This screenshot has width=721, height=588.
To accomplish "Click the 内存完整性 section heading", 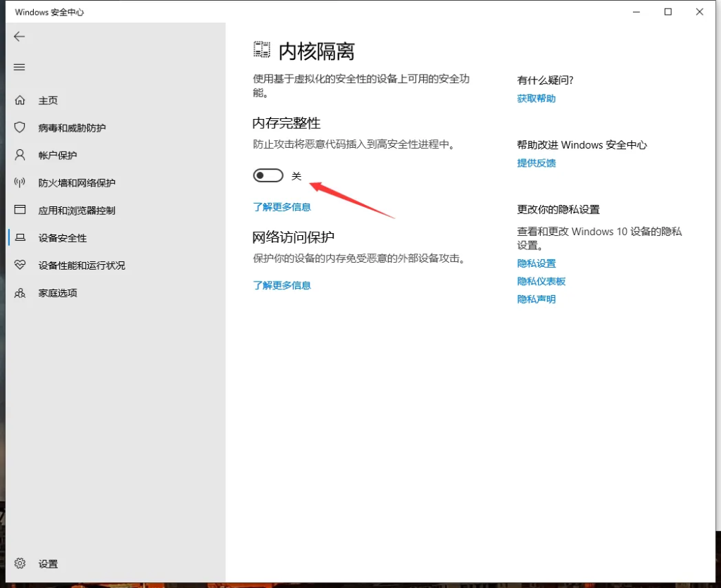I will point(287,123).
